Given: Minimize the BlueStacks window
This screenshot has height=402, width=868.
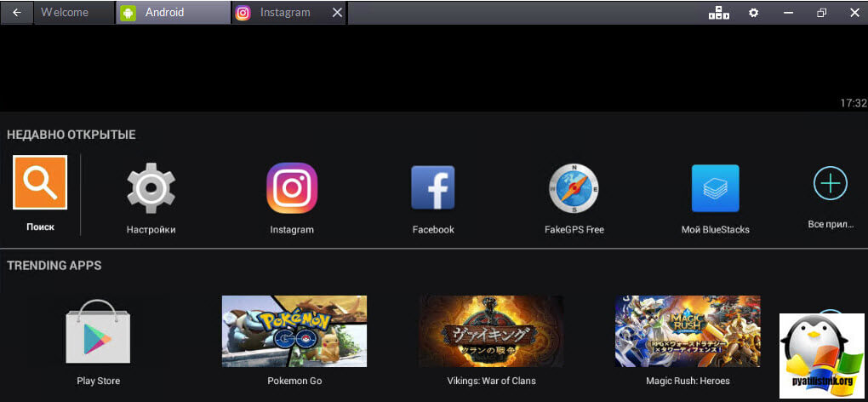Looking at the screenshot, I should click(788, 13).
